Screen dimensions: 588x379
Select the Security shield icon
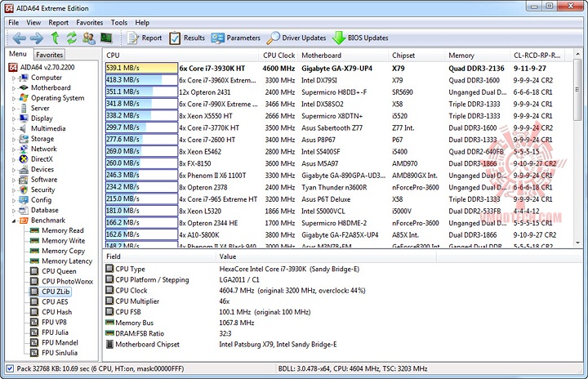click(24, 189)
